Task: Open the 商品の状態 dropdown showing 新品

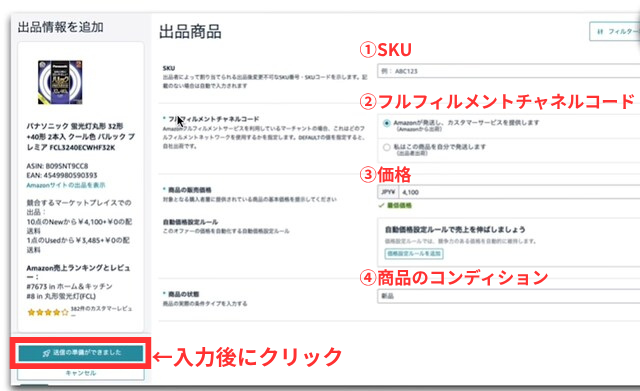Action: [509, 296]
